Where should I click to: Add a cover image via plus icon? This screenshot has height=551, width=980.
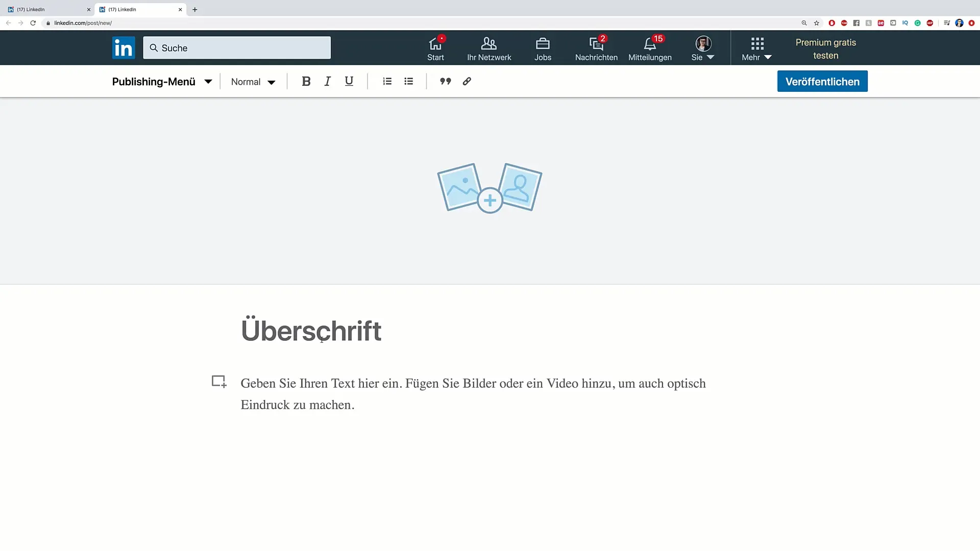point(490,201)
